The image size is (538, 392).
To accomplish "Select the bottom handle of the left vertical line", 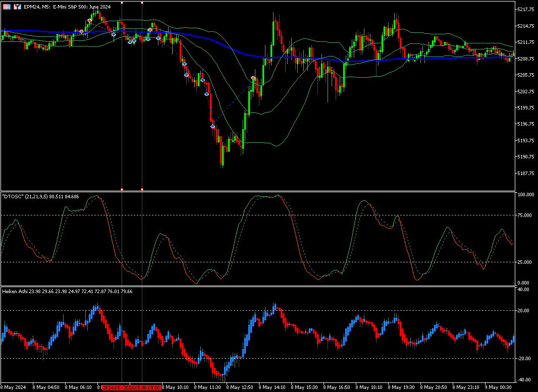I will 122,189.
